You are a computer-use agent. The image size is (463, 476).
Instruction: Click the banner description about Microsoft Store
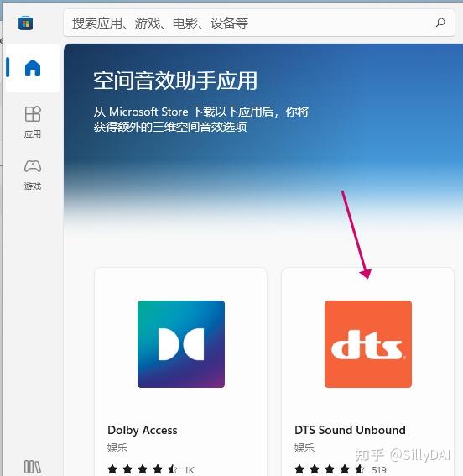tap(201, 119)
